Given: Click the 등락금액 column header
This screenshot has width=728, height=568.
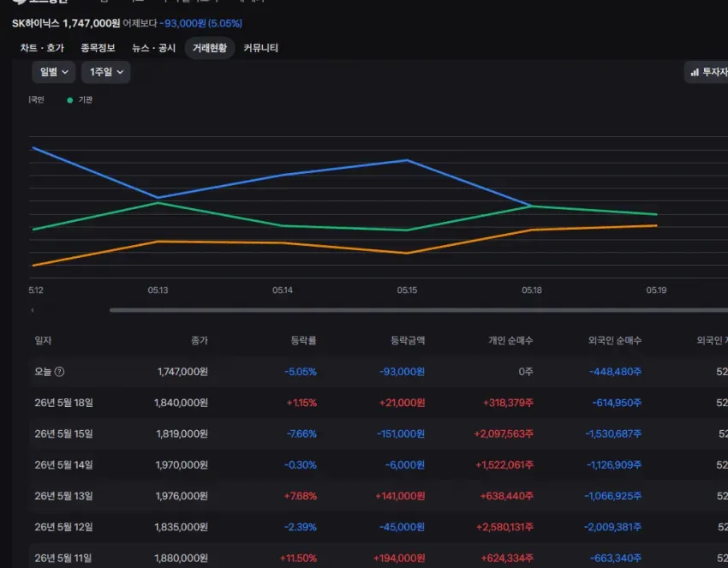Looking at the screenshot, I should [408, 340].
